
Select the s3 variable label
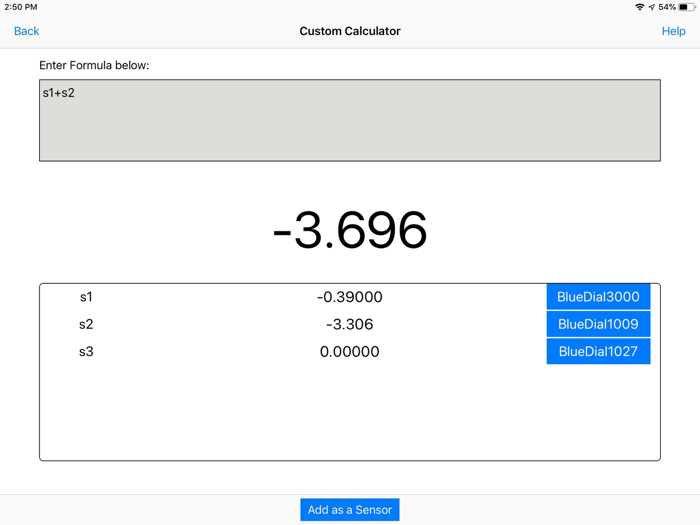tap(86, 351)
